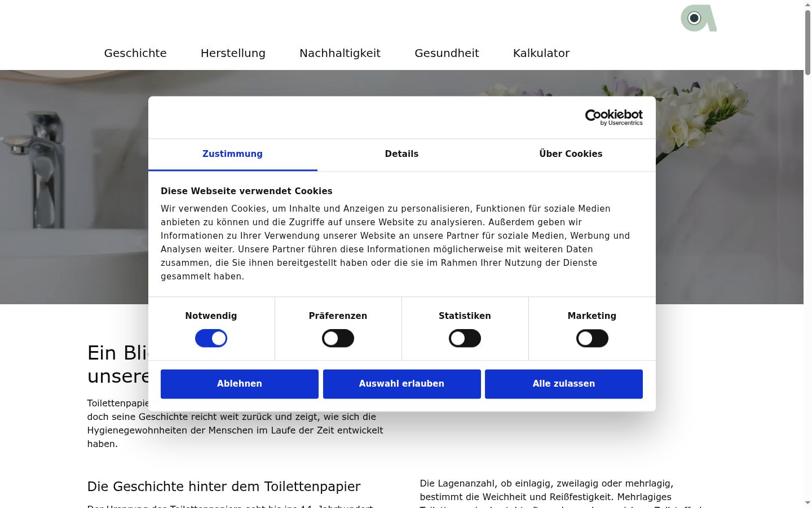The image size is (812, 508).
Task: Click paragraph starting 'Die Lagenanzahl, ob einlagig'
Action: click(561, 493)
